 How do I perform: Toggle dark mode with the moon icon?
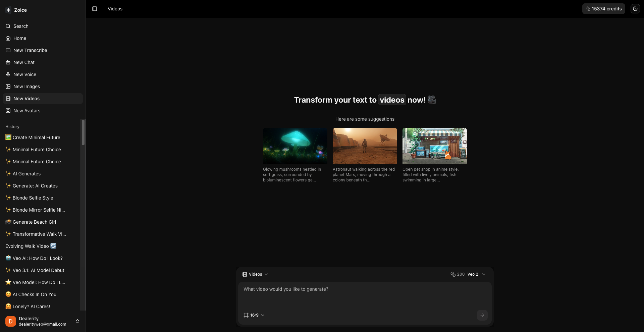635,9
